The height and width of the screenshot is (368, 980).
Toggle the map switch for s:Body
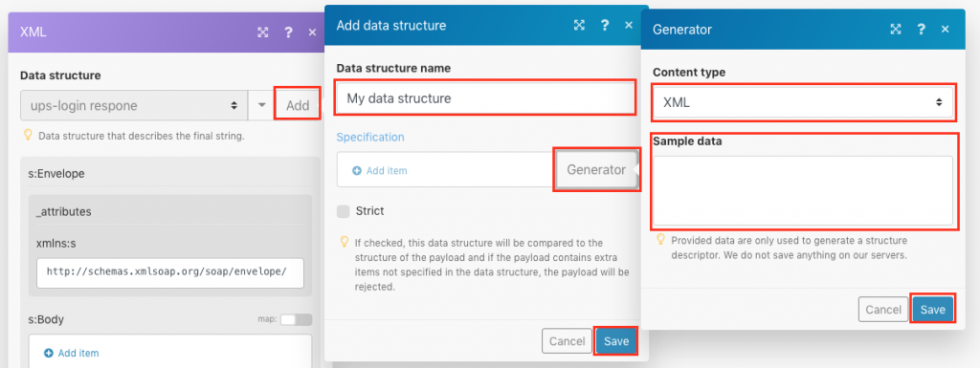click(296, 320)
